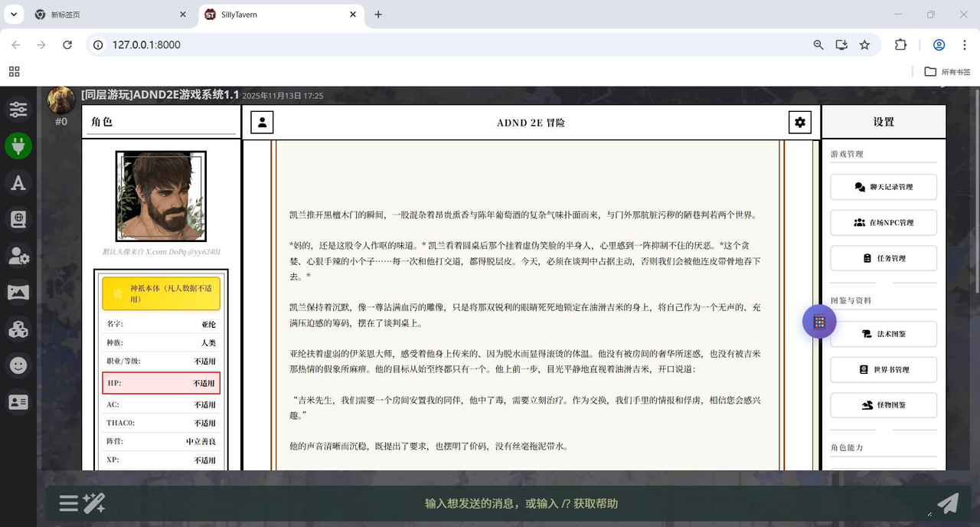Select the 名字 亚纶 row
The image size is (980, 527).
[161, 324]
